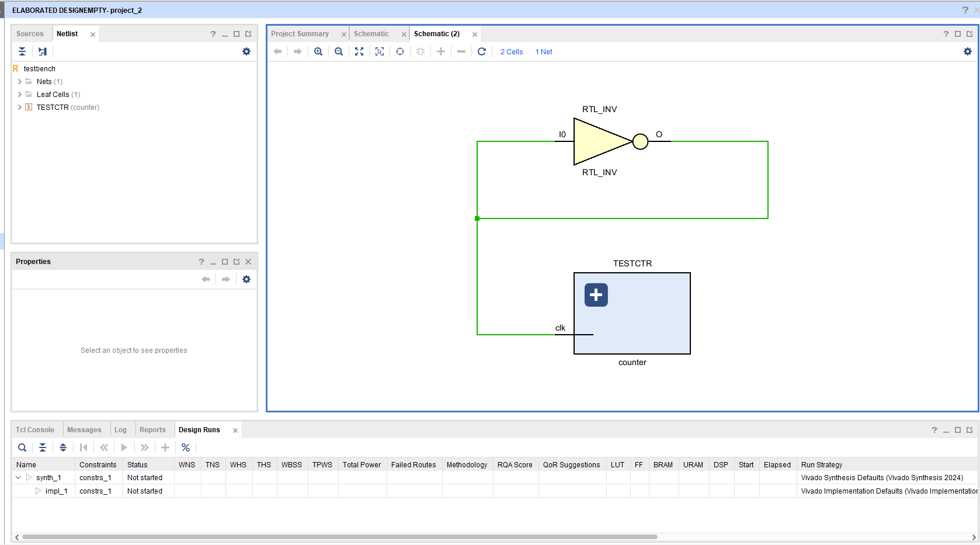The image size is (980, 545).
Task: Regenerate the schematic with the refresh icon
Action: (x=482, y=51)
